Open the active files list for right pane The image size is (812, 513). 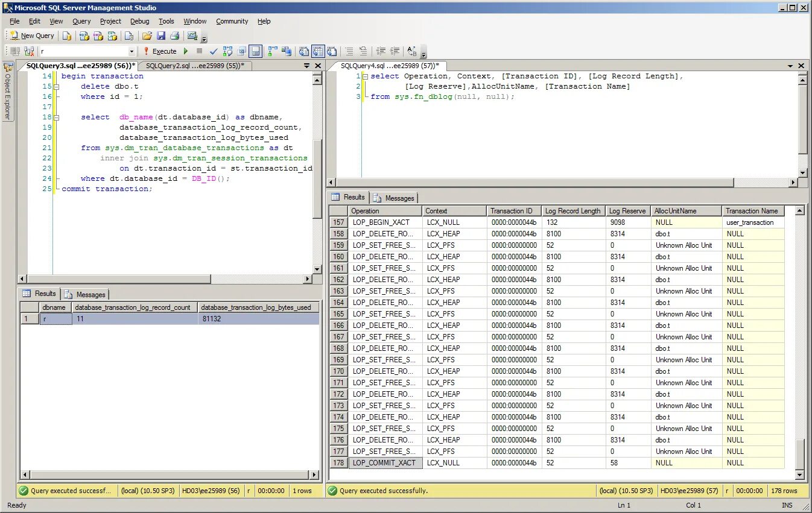coord(790,66)
